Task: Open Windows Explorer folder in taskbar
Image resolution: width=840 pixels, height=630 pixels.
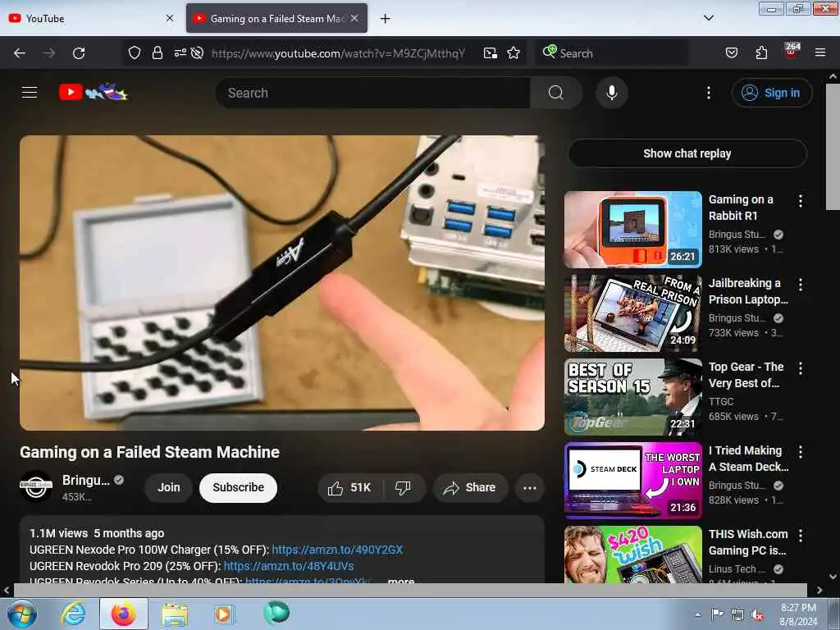Action: point(176,614)
